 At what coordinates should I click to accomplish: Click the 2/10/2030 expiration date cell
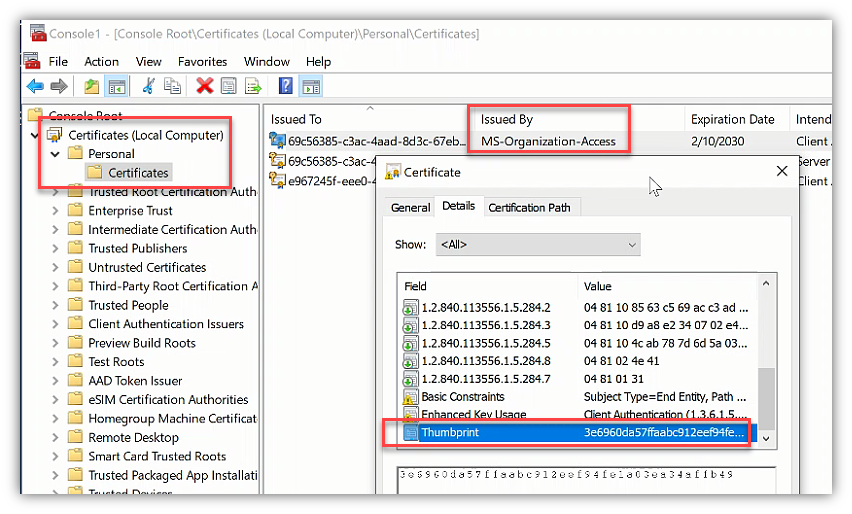(717, 141)
